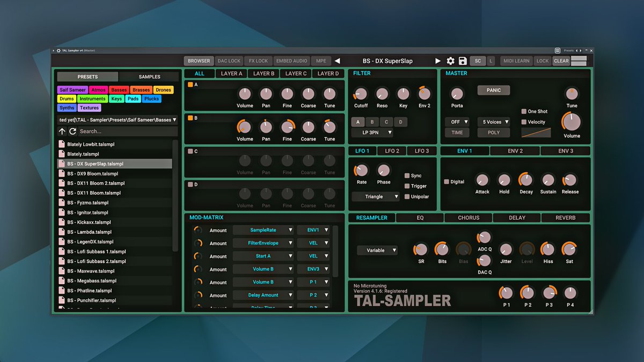
Task: Enable LFO Trigger checkbox
Action: 407,186
